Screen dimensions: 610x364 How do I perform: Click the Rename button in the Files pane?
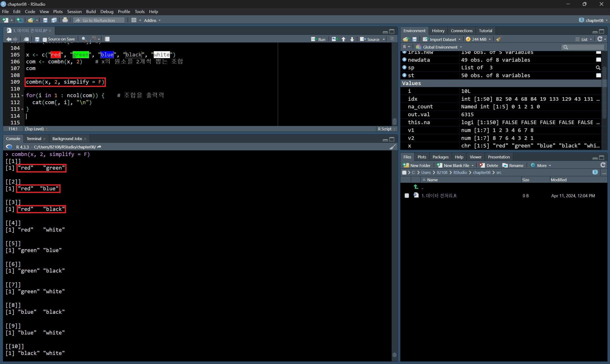(x=513, y=165)
